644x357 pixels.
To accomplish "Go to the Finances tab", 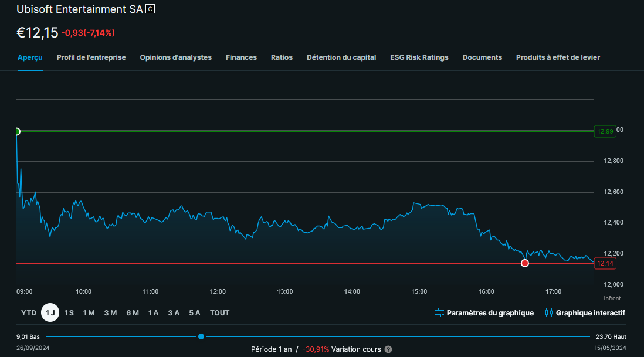I will tap(241, 57).
